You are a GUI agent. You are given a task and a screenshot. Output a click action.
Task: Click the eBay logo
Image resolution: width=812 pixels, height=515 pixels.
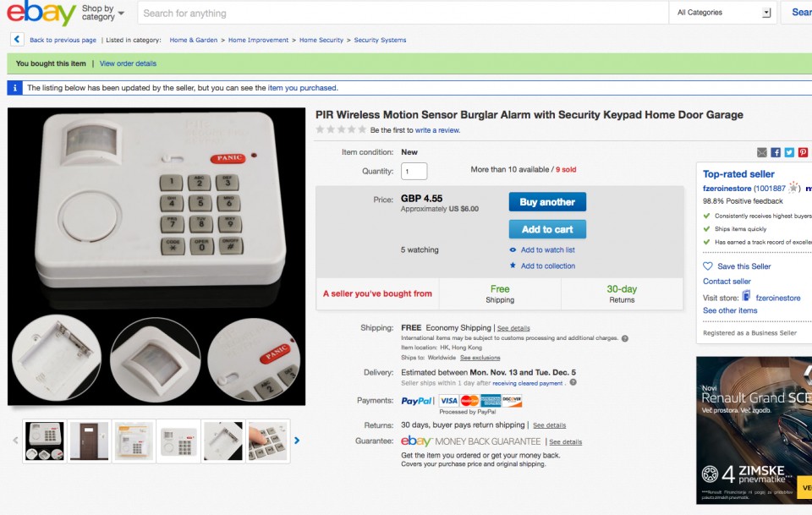click(x=41, y=12)
